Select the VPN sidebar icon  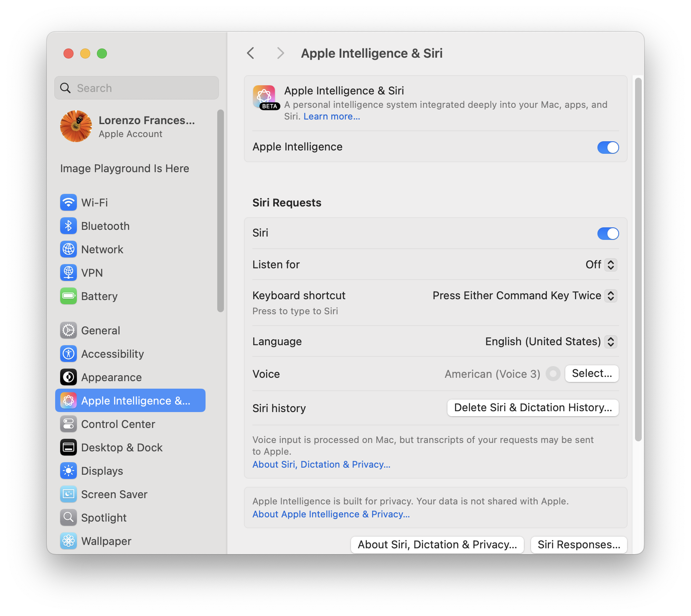coord(69,272)
